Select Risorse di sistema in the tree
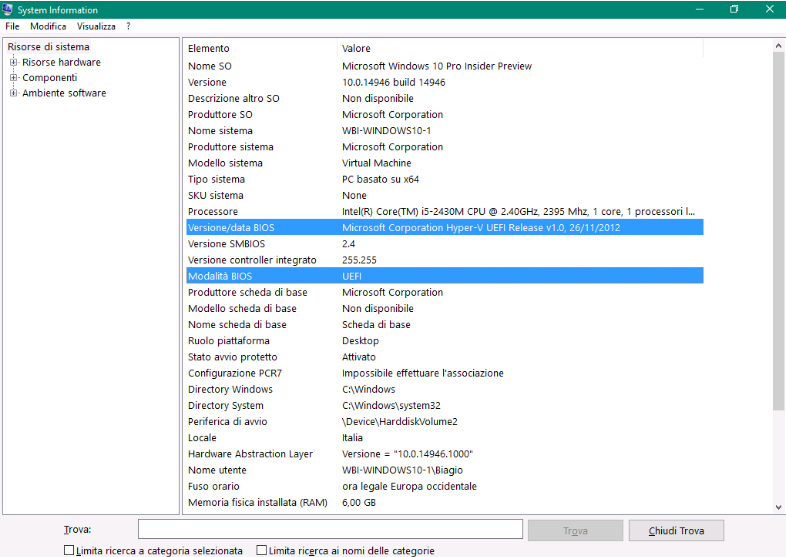This screenshot has height=557, width=786. (49, 47)
